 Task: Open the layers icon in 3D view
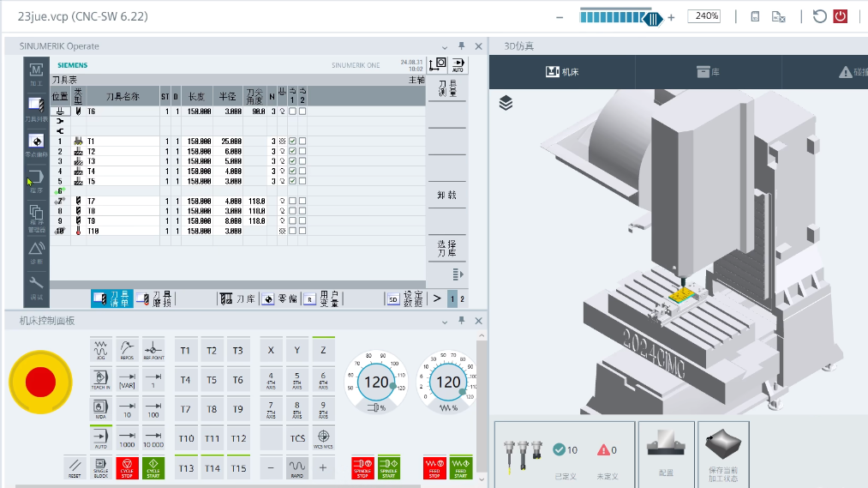tap(506, 103)
